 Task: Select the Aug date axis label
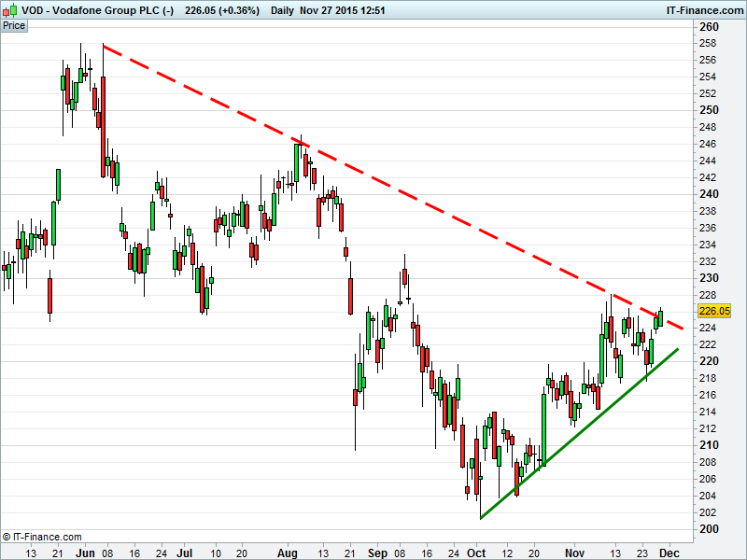[286, 552]
